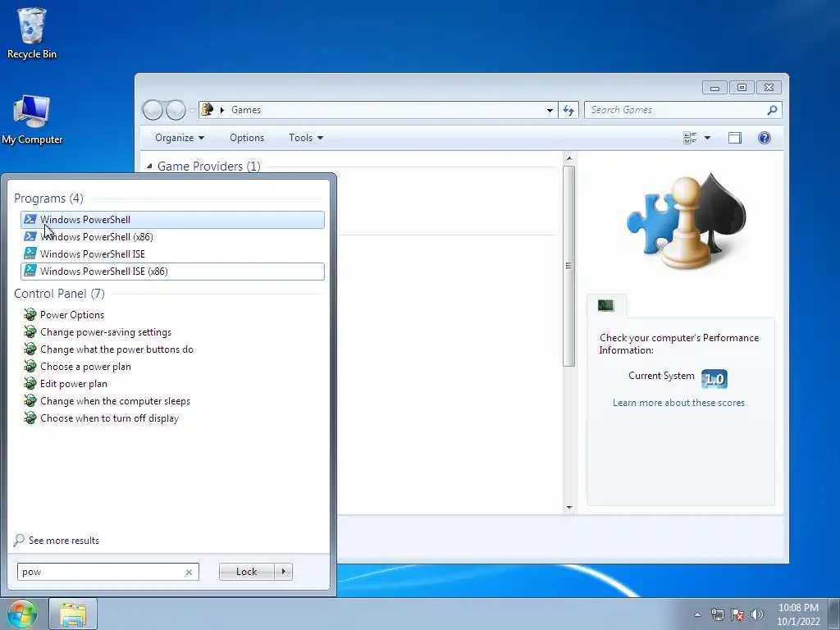Click the Help question mark icon
Screen dimensions: 840x630
coord(765,138)
